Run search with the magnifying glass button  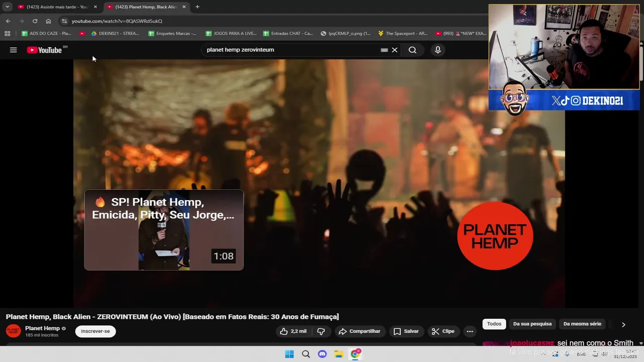click(x=413, y=50)
